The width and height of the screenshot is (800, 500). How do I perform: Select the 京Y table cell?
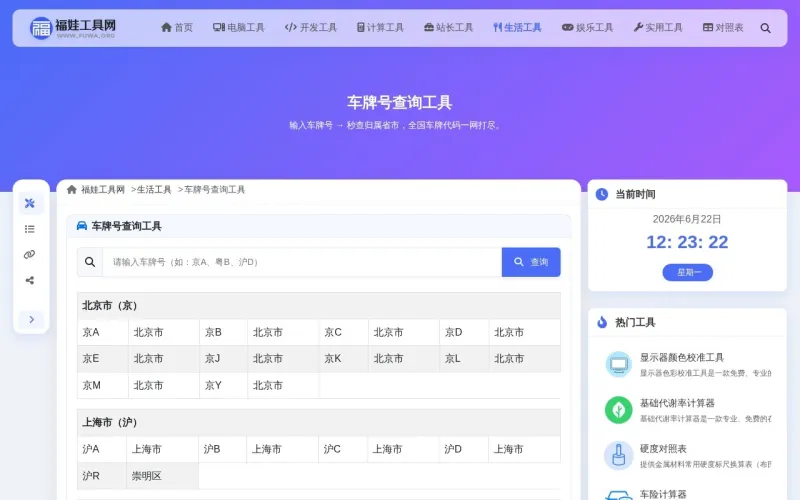point(223,385)
